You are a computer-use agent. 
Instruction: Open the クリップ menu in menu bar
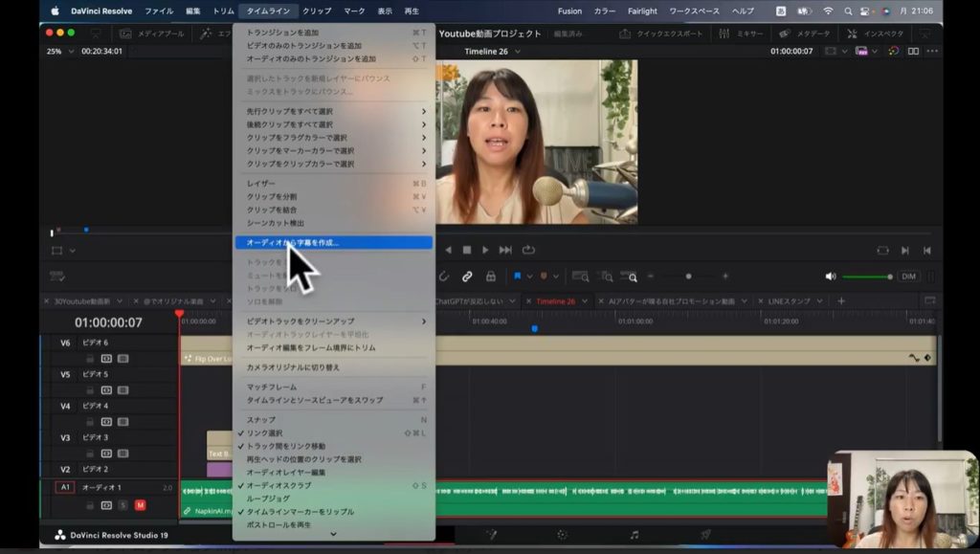click(317, 11)
